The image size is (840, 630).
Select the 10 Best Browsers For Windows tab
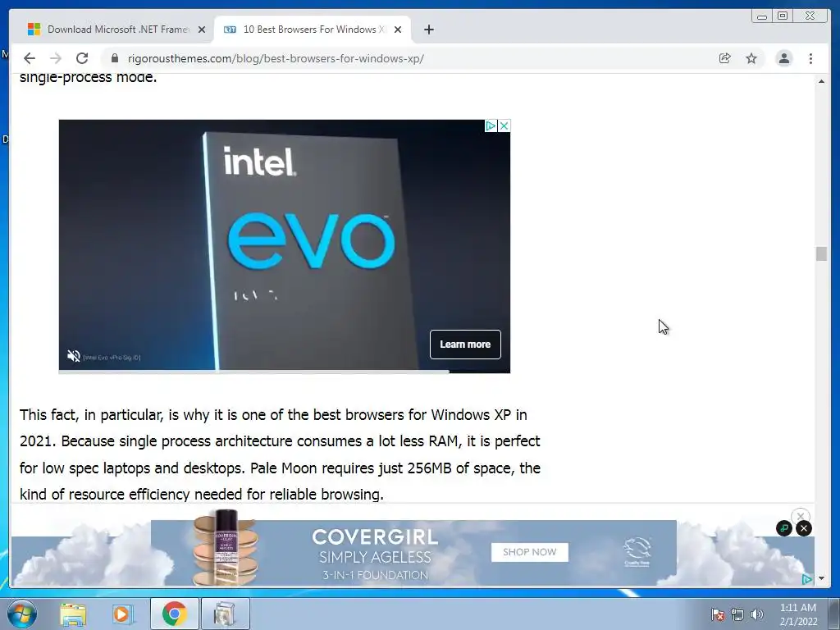pos(313,30)
